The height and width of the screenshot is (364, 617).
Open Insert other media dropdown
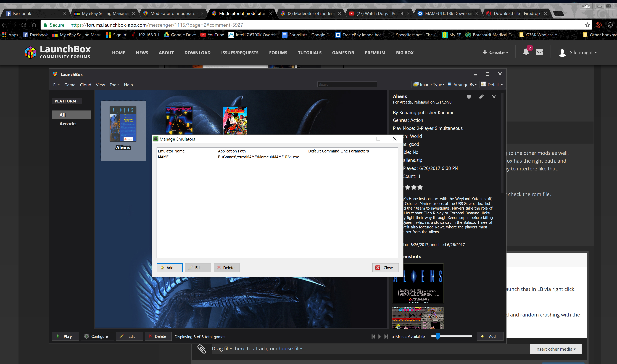555,349
